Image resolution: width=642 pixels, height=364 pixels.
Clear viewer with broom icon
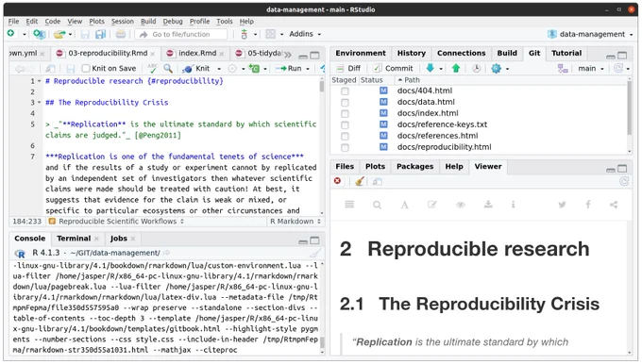(360, 181)
